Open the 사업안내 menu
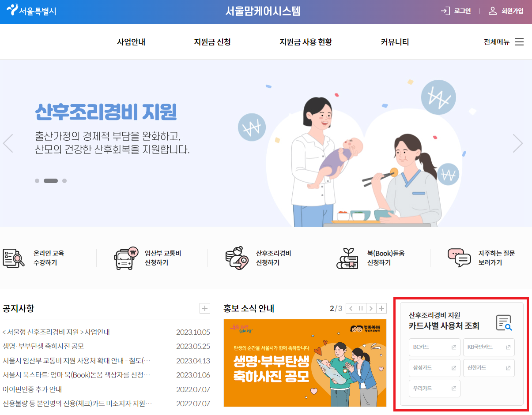The image size is (532, 415). (x=130, y=42)
